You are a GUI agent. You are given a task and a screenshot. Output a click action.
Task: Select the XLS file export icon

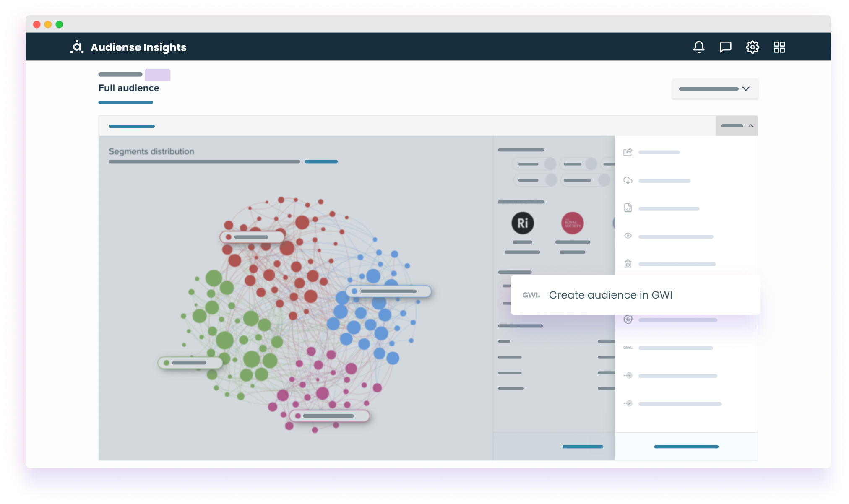pyautogui.click(x=628, y=208)
